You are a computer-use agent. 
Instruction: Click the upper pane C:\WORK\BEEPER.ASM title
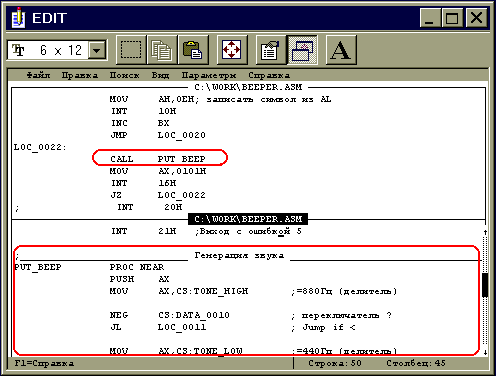coord(248,87)
